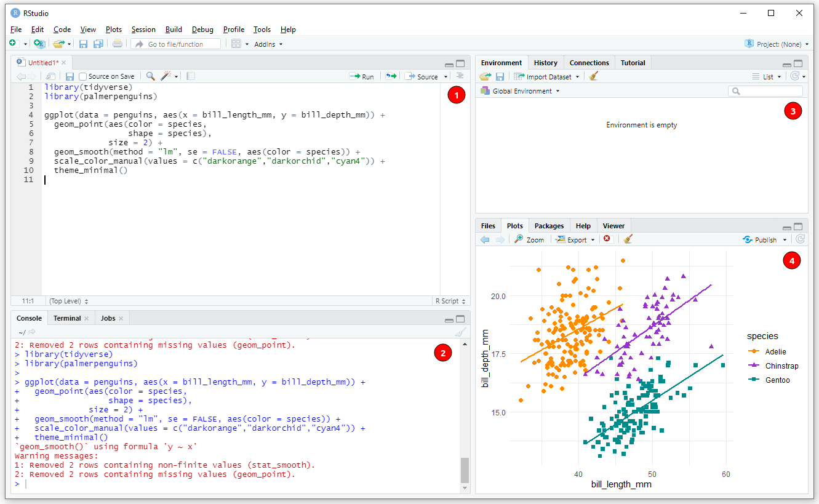This screenshot has width=819, height=504.
Task: Close the Terminal tab
Action: tap(87, 318)
